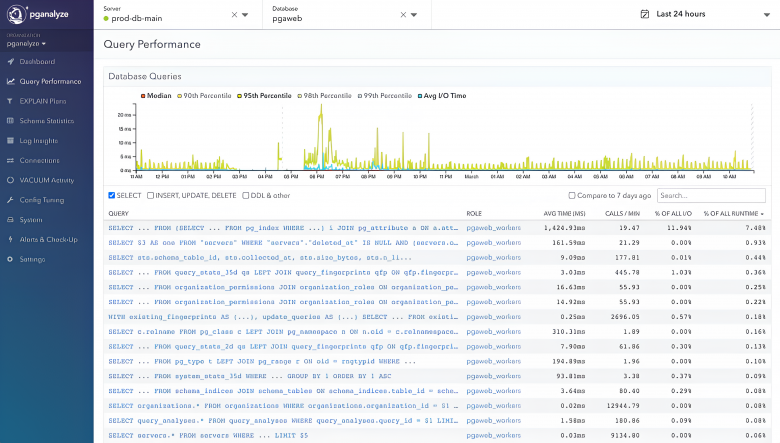Open the Dashboard rocket icon

coord(10,62)
